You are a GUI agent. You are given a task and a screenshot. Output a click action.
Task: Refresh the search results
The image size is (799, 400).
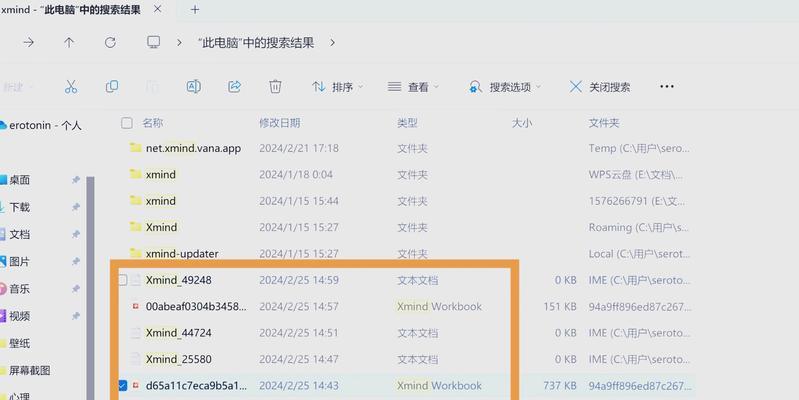click(x=110, y=43)
